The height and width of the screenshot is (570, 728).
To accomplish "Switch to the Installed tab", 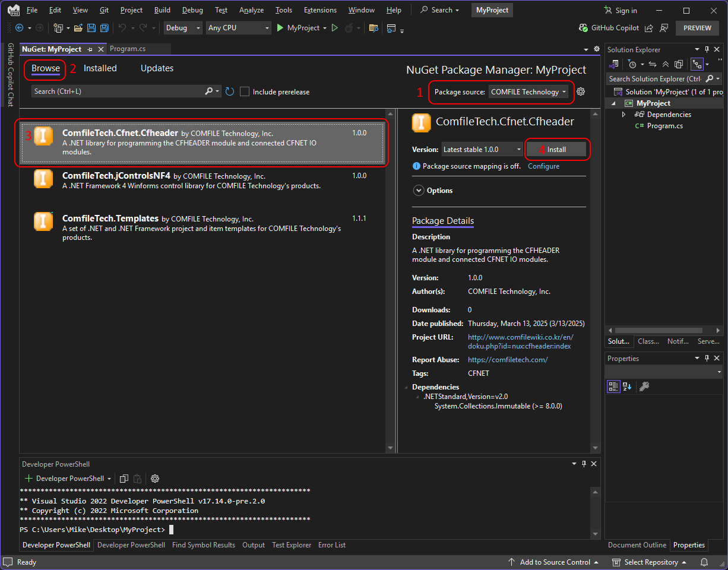I will pos(100,68).
